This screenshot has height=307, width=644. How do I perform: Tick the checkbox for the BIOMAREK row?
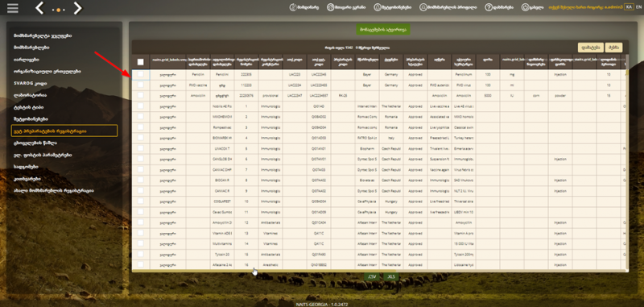(x=140, y=138)
